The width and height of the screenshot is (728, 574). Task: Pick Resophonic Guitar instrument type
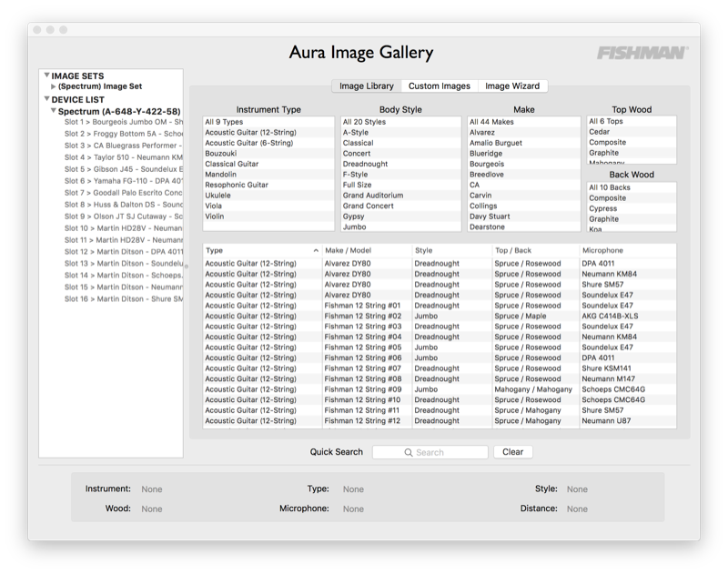(268, 185)
